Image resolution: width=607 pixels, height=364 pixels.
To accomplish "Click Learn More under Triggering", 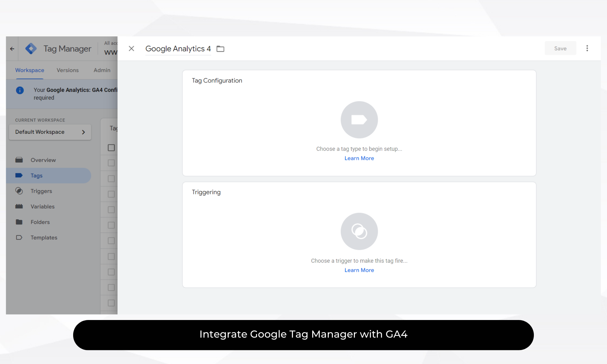I will click(359, 270).
